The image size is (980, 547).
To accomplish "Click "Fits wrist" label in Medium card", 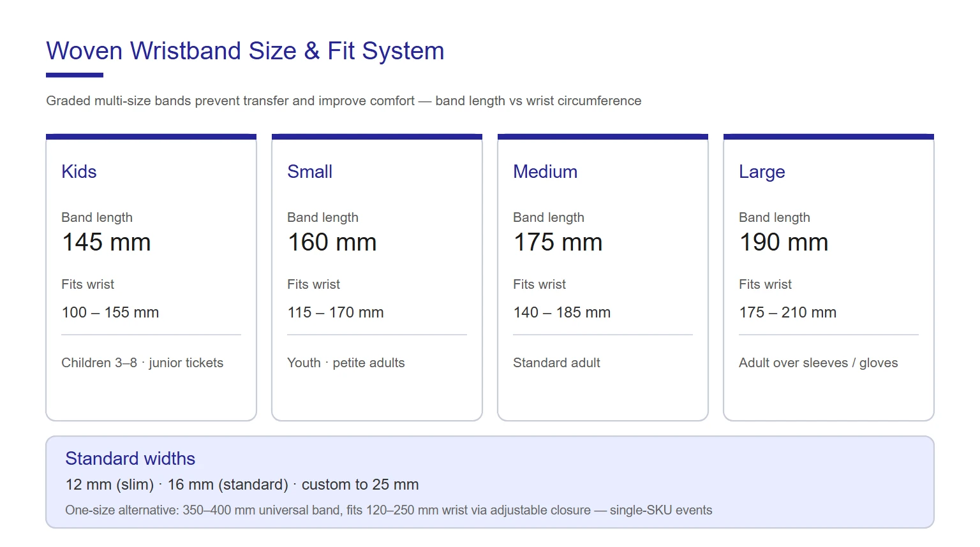I will pos(540,284).
